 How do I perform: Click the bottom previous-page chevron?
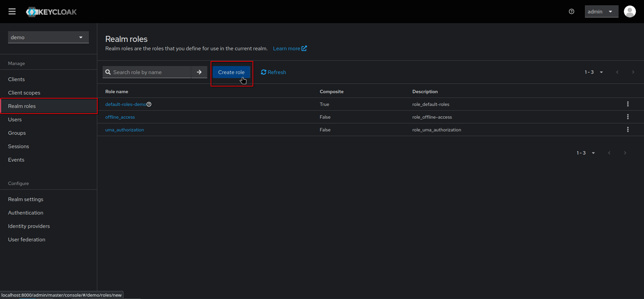click(x=609, y=153)
